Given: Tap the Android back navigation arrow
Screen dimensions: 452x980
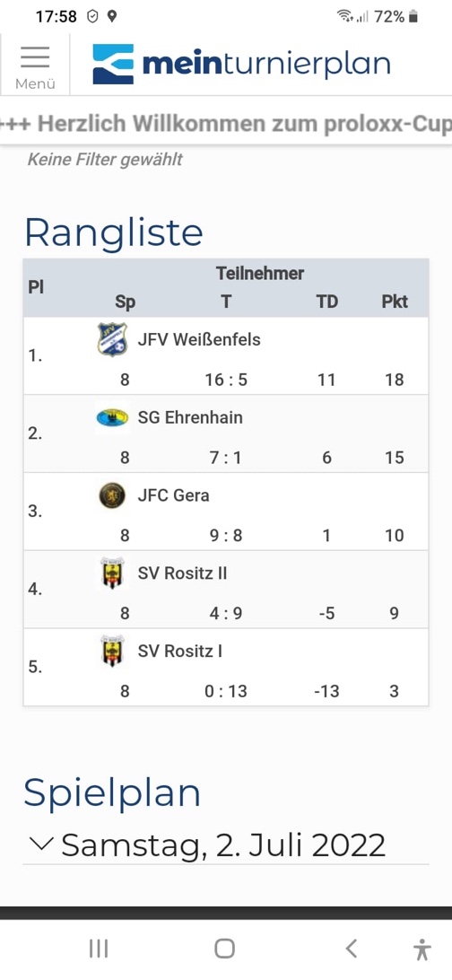Looking at the screenshot, I should (x=352, y=948).
